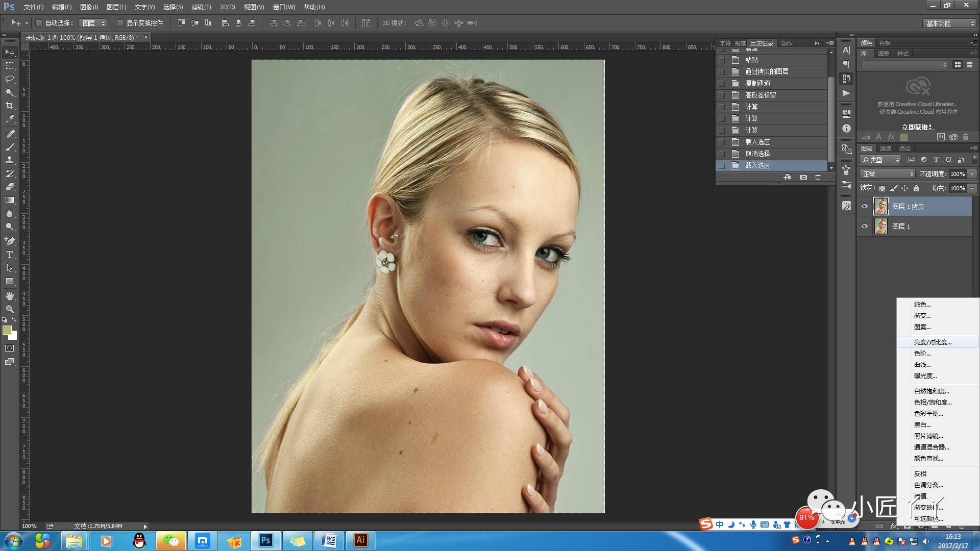
Task: Choose 曲线 from the adjustment menu
Action: [x=938, y=365]
